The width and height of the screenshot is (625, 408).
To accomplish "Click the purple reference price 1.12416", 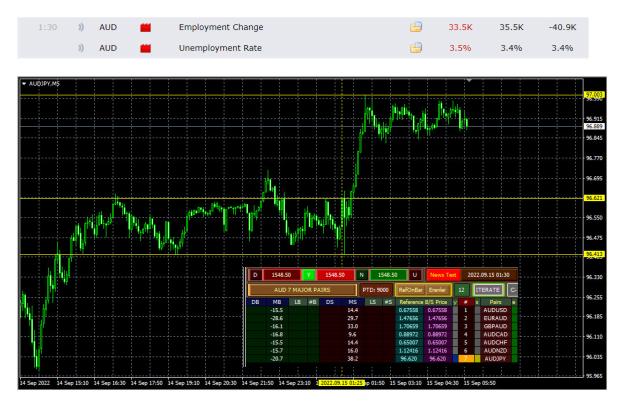I will pyautogui.click(x=437, y=351).
